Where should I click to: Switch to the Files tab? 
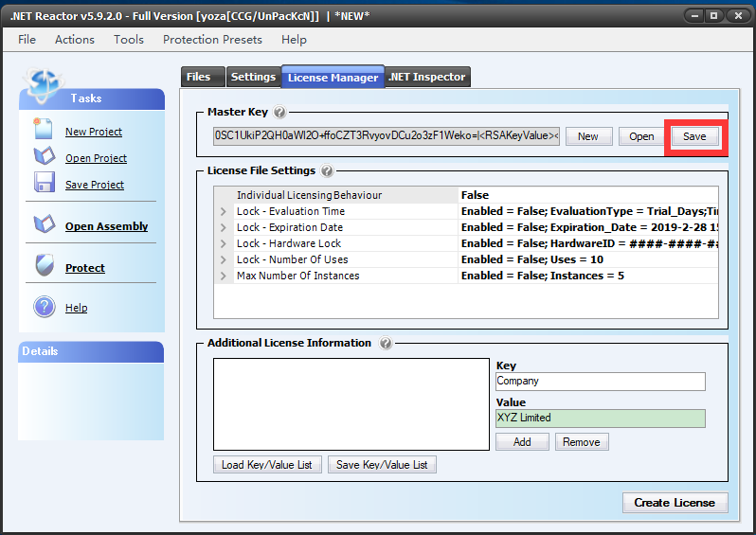[x=203, y=77]
